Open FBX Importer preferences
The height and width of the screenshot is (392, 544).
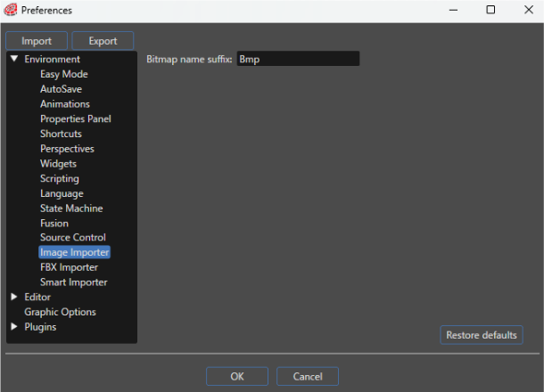pyautogui.click(x=69, y=267)
